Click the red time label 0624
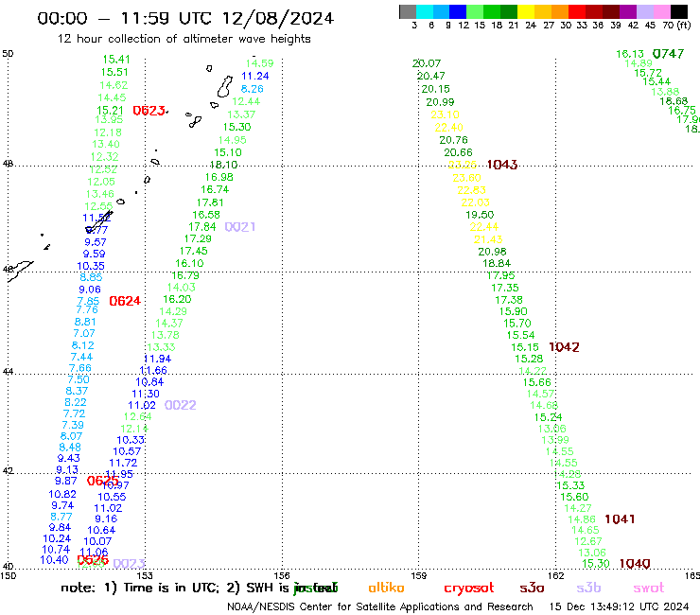The image size is (700, 615). tap(125, 301)
